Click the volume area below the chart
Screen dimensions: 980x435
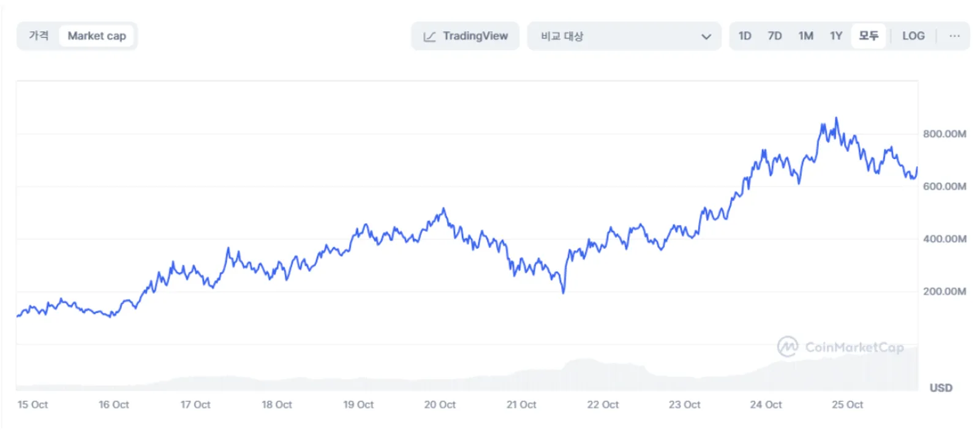tap(467, 373)
